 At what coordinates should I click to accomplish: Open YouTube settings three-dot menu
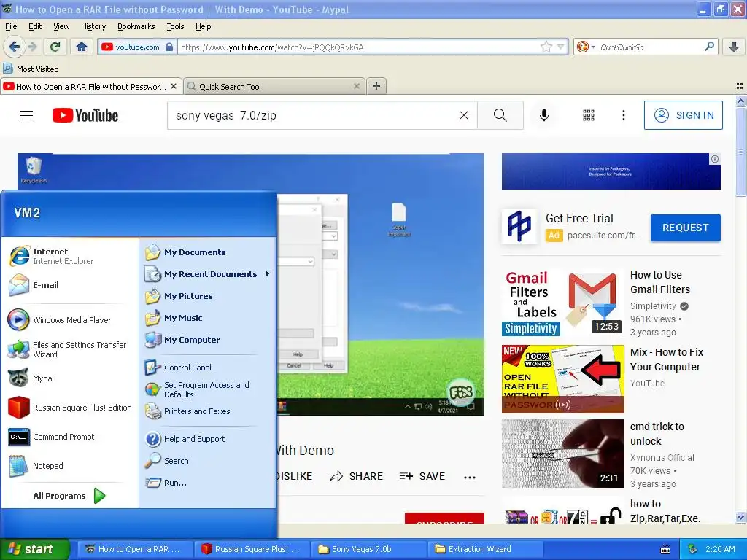[623, 115]
